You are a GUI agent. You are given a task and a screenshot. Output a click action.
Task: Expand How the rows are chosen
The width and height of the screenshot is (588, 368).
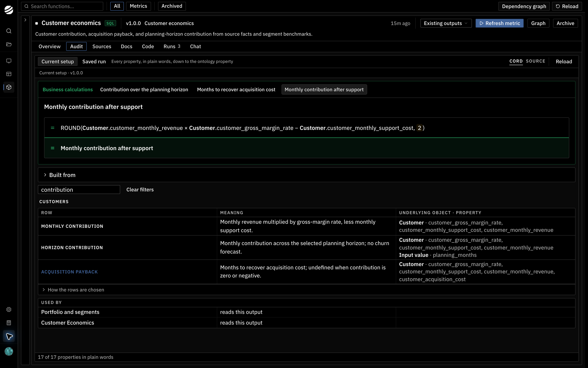click(x=306, y=290)
